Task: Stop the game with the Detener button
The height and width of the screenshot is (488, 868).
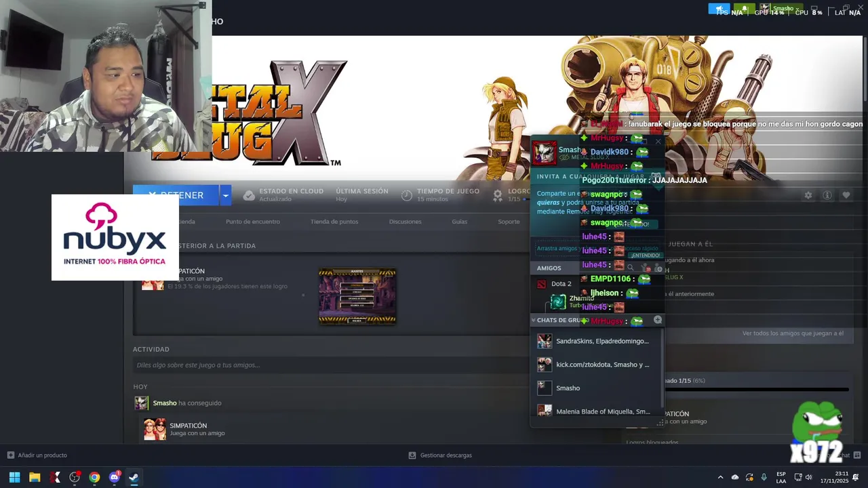Action: (176, 195)
